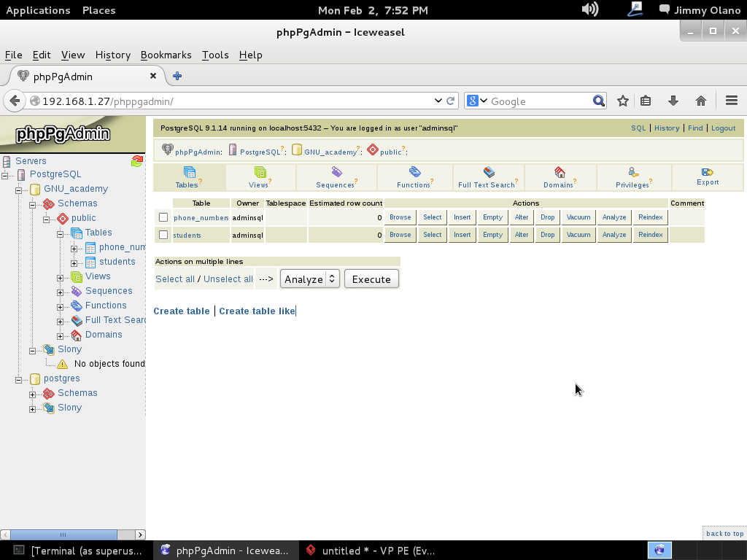This screenshot has height=560, width=747.
Task: Check the phone_numbers table checkbox
Action: (163, 217)
